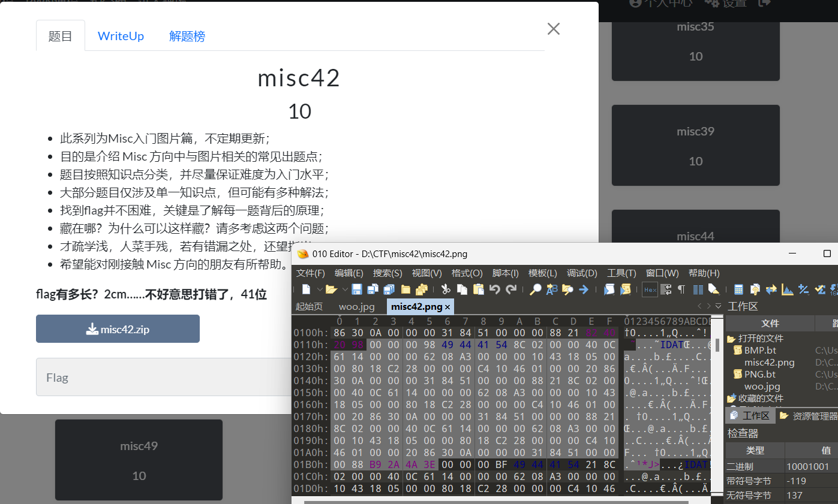This screenshot has height=504, width=838.
Task: Open the 窗口(W) menu
Action: [x=662, y=273]
